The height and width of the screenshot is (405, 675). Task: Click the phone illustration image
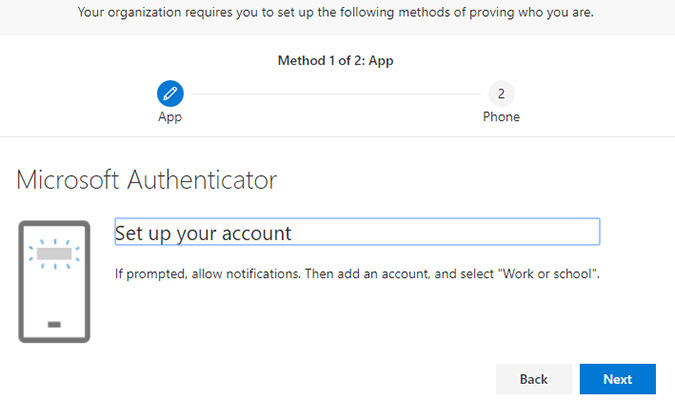[54, 282]
